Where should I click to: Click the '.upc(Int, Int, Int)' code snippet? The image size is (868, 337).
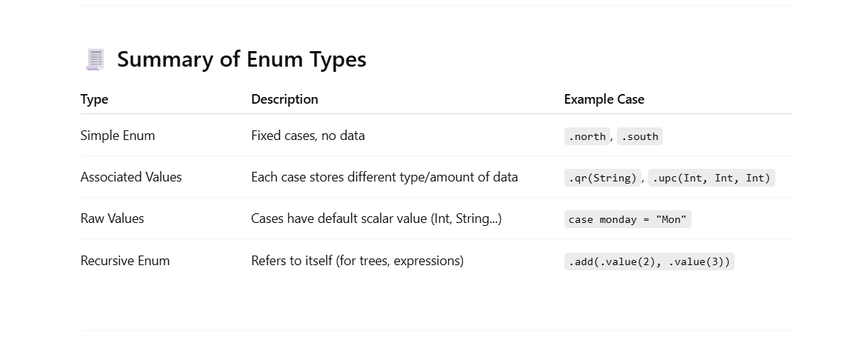(x=711, y=178)
